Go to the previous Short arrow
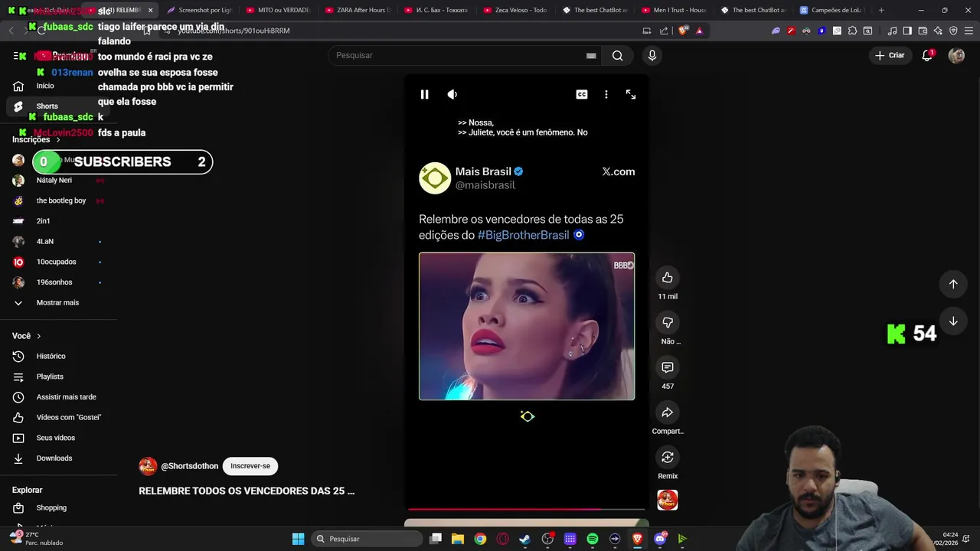 point(953,284)
